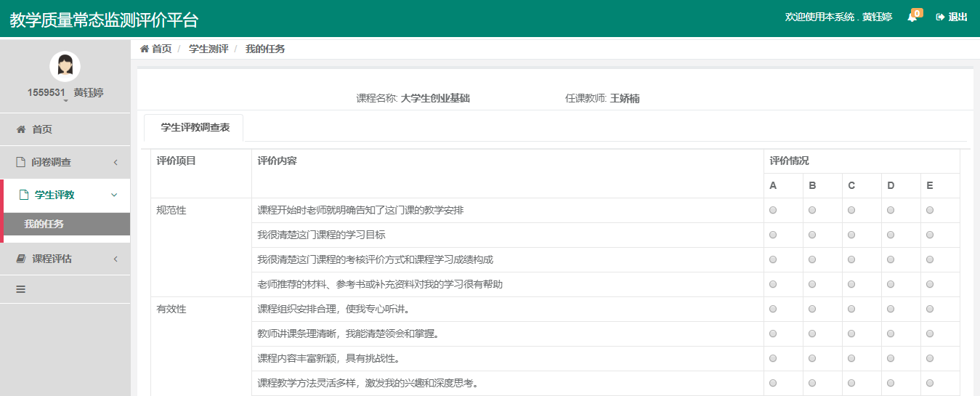
Task: Click the 问卷调查 document icon
Action: 21,162
